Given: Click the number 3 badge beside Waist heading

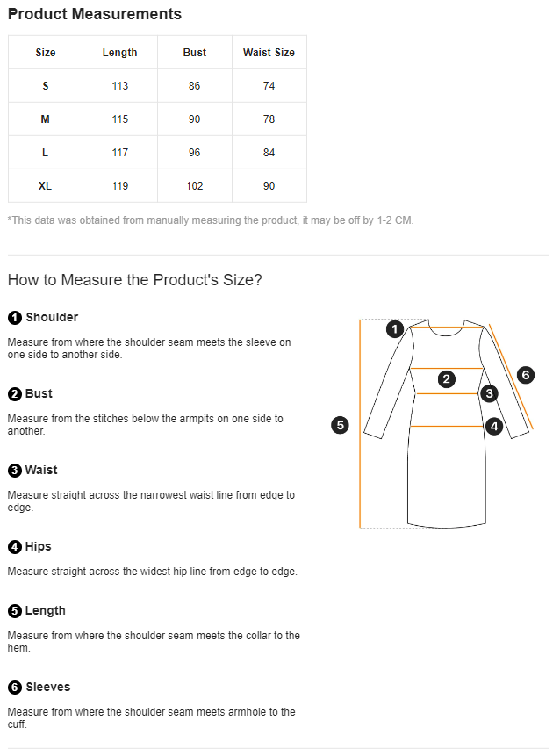Looking at the screenshot, I should click(15, 471).
